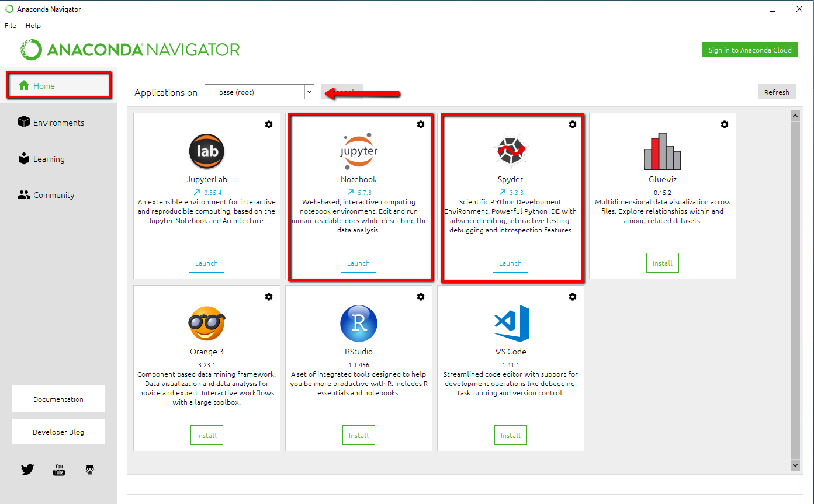Click the Glueviz tile gear icon
Viewport: 814px width, 504px height.
[x=725, y=124]
